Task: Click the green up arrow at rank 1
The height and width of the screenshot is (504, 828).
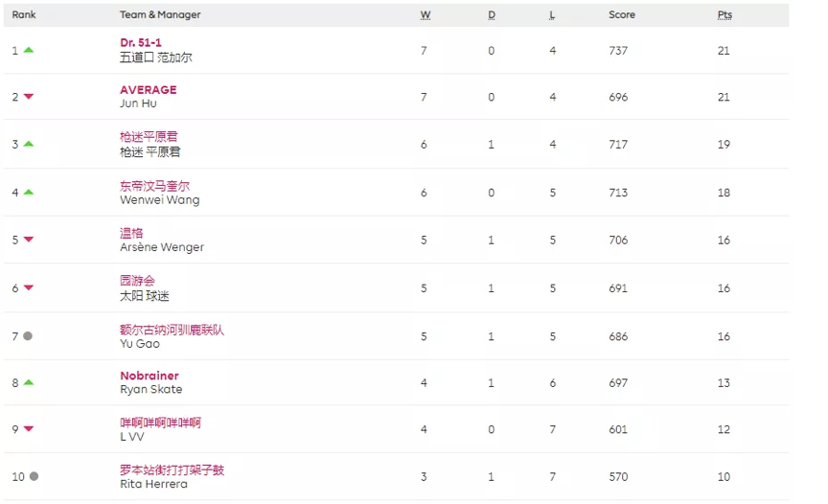Action: [29, 50]
